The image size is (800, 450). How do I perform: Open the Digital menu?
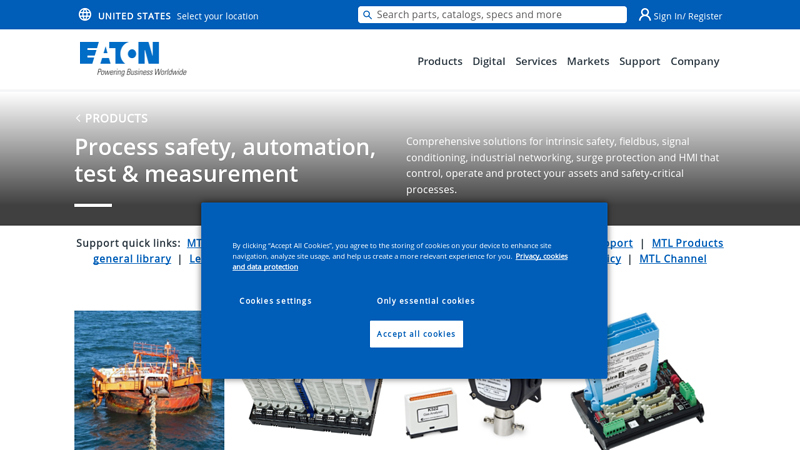click(489, 61)
